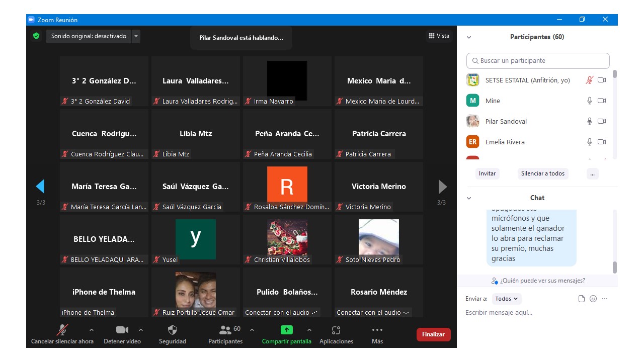The image size is (644, 362).
Task: Select Christian Villalobos video tile
Action: click(287, 239)
